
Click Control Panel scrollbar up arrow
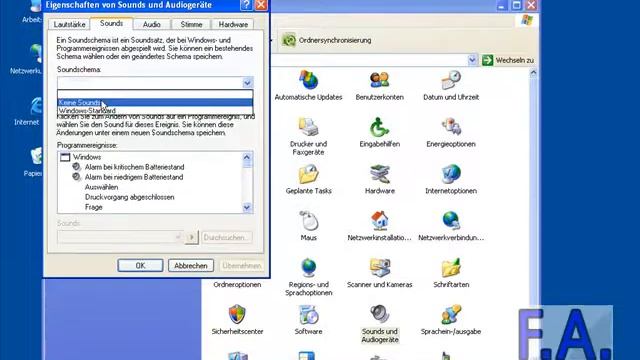pyautogui.click(x=533, y=73)
